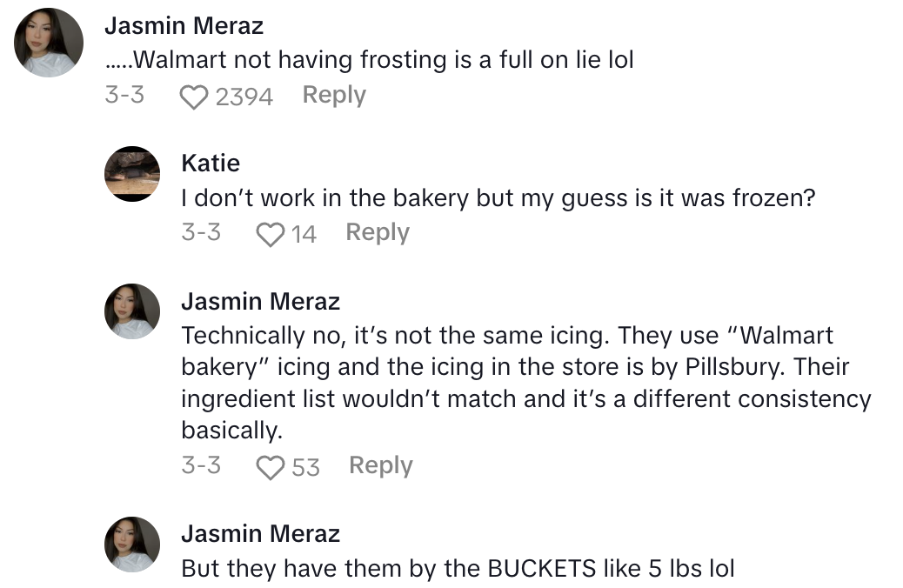The height and width of the screenshot is (588, 903).
Task: Reply to the Pillsbury icing comment
Action: [x=380, y=465]
